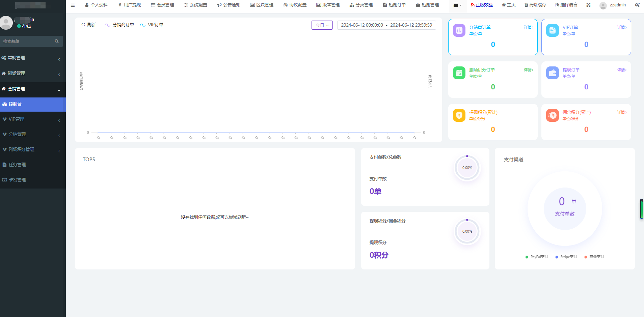Toggle PayPal支付 legend in payment chart
The height and width of the screenshot is (317, 644).
537,257
